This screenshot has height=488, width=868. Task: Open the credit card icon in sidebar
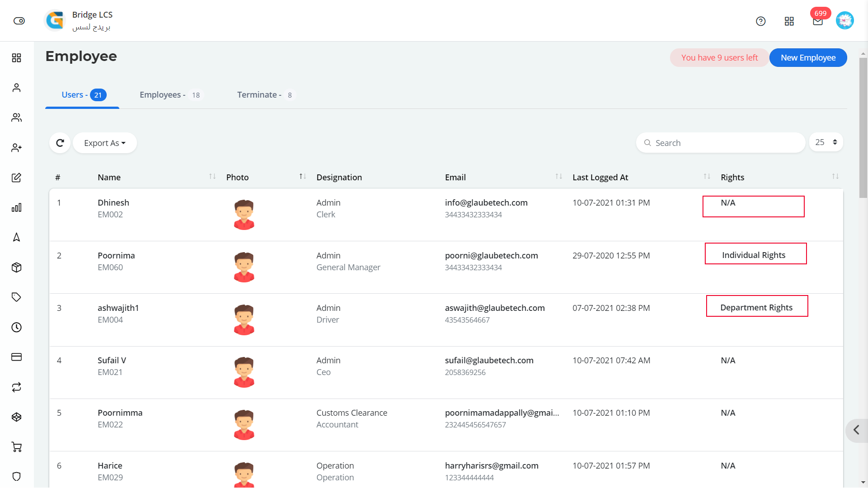pos(17,357)
